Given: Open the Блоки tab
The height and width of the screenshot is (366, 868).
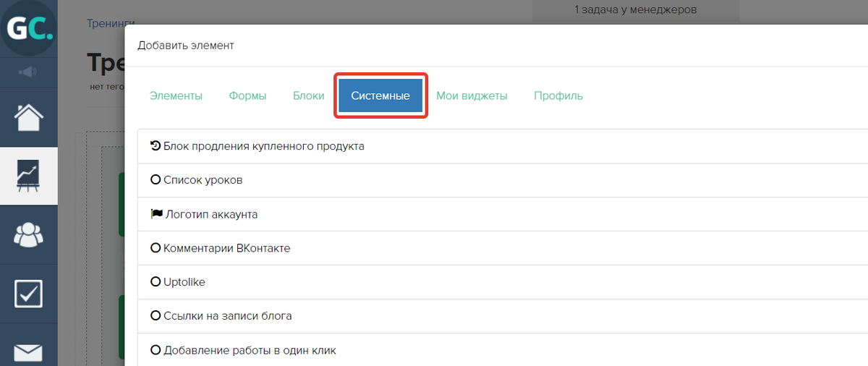Looking at the screenshot, I should (x=308, y=95).
